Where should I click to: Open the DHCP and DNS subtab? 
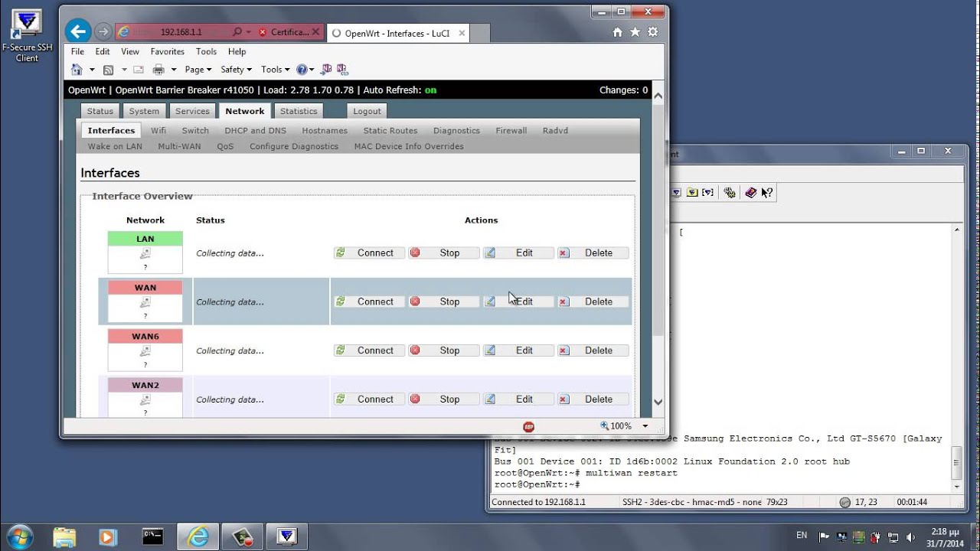pos(255,131)
